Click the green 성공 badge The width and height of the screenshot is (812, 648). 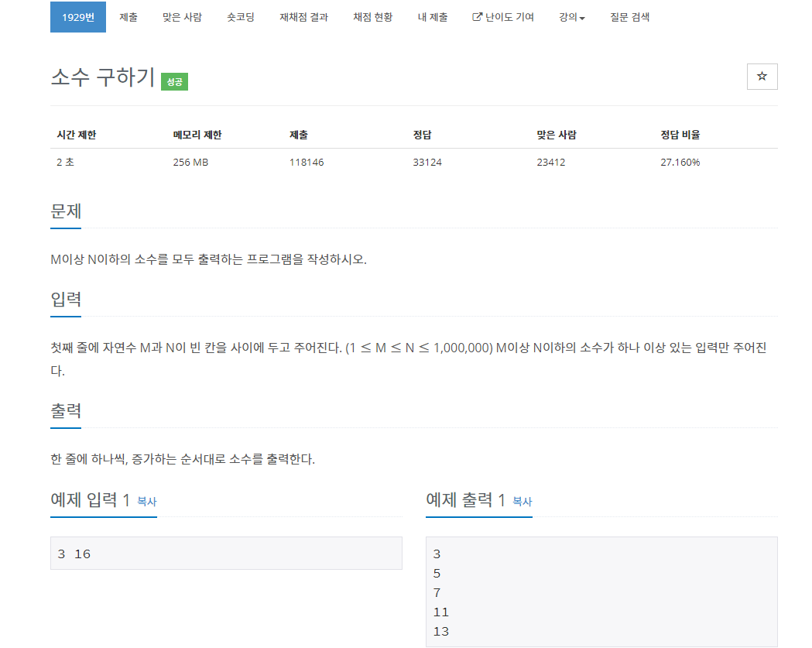coord(173,81)
